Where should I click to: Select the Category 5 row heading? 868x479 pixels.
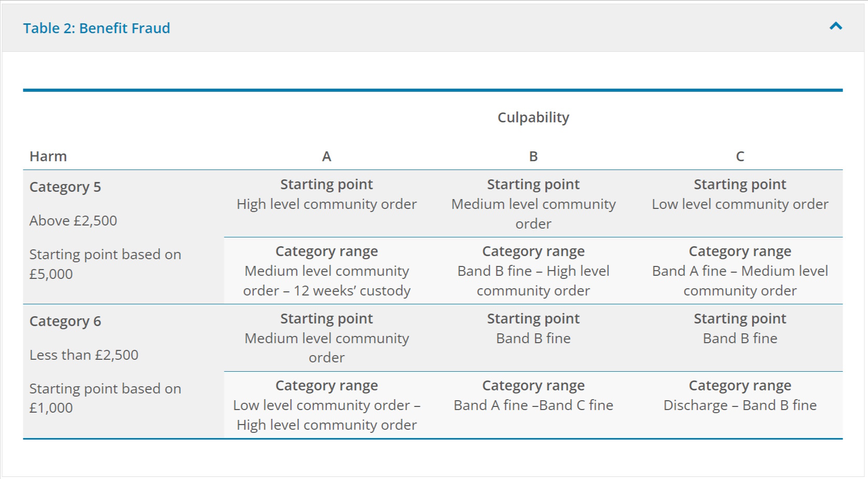(65, 187)
